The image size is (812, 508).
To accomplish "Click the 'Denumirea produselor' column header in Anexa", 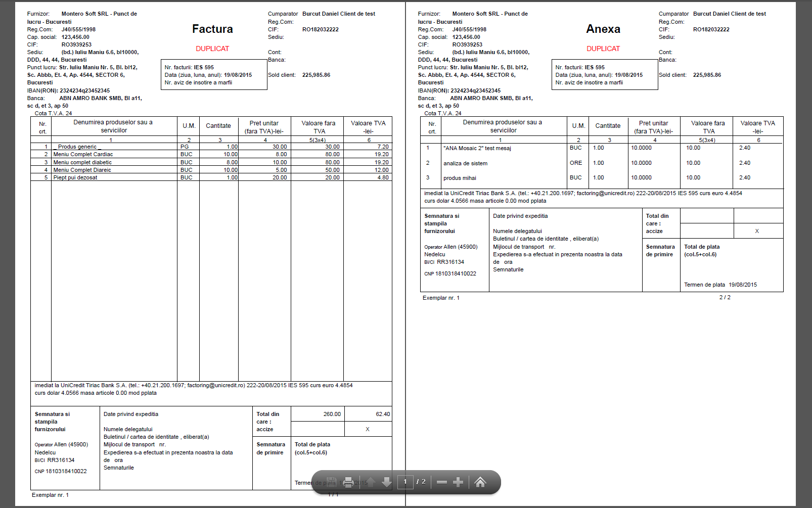I will point(503,126).
